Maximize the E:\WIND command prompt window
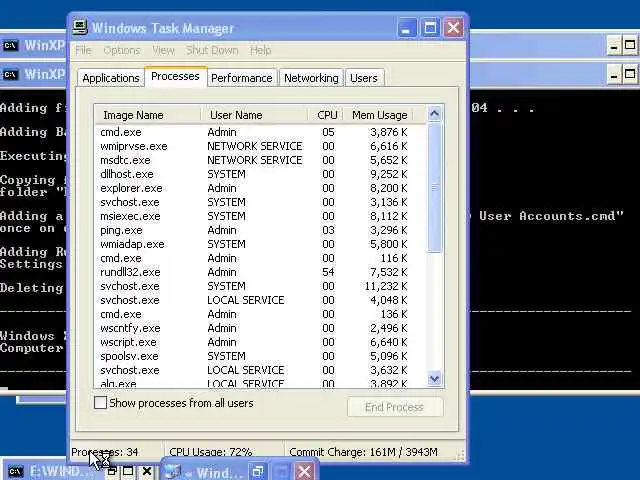Image resolution: width=640 pixels, height=480 pixels. coord(128,471)
